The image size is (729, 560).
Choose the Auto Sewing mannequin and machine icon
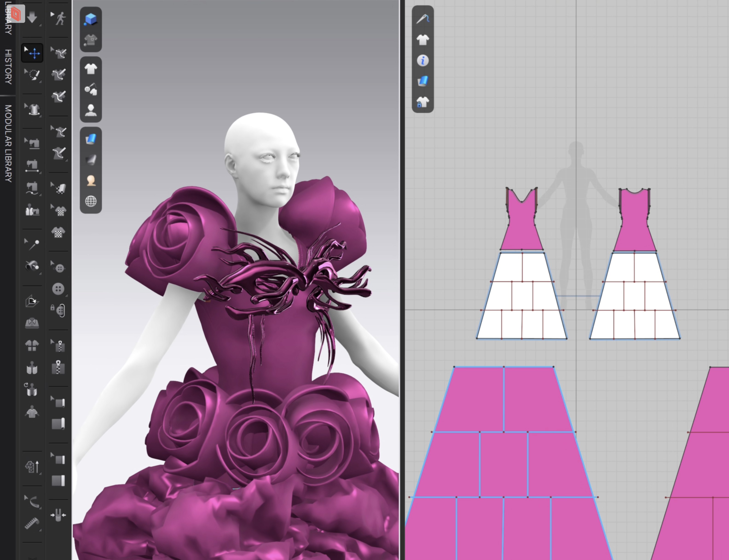point(32,210)
